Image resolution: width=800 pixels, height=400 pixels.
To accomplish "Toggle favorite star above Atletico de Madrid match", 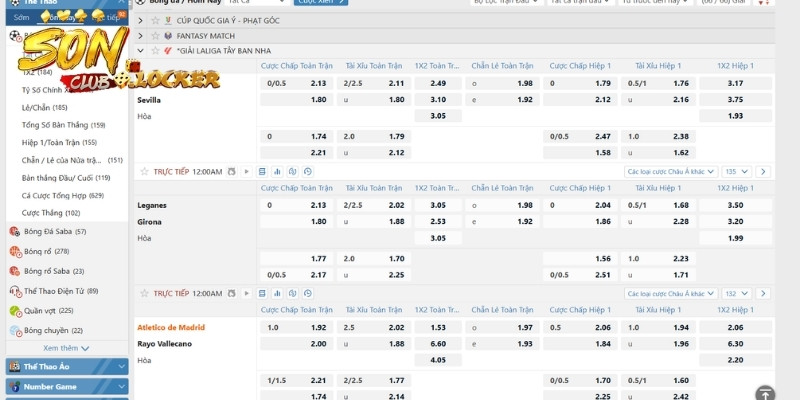I will (144, 294).
